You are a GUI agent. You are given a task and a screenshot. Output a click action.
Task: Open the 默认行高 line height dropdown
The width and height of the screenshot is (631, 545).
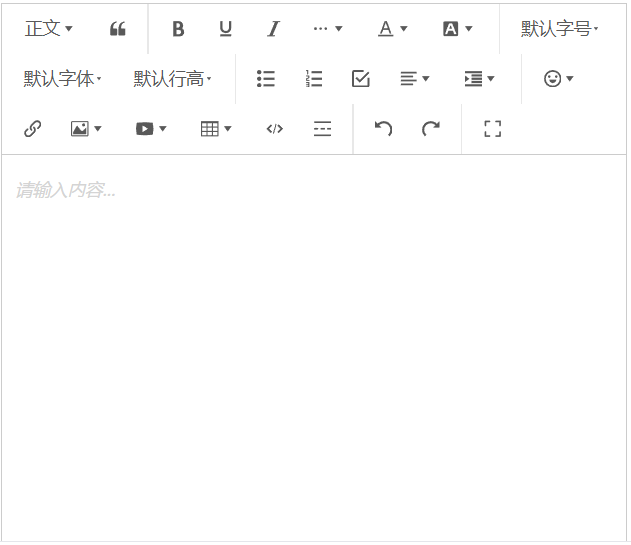[x=172, y=79]
